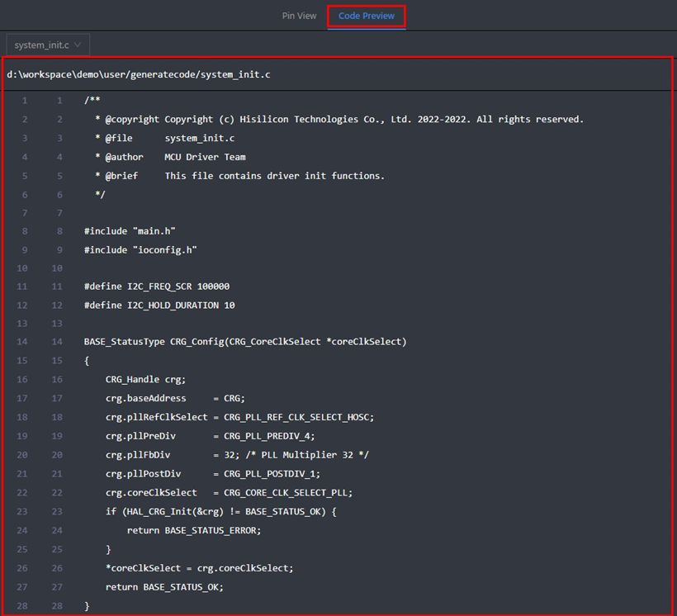Image resolution: width=677 pixels, height=616 pixels.
Task: Click the HAL_CRG_Init if statement
Action: pos(220,511)
